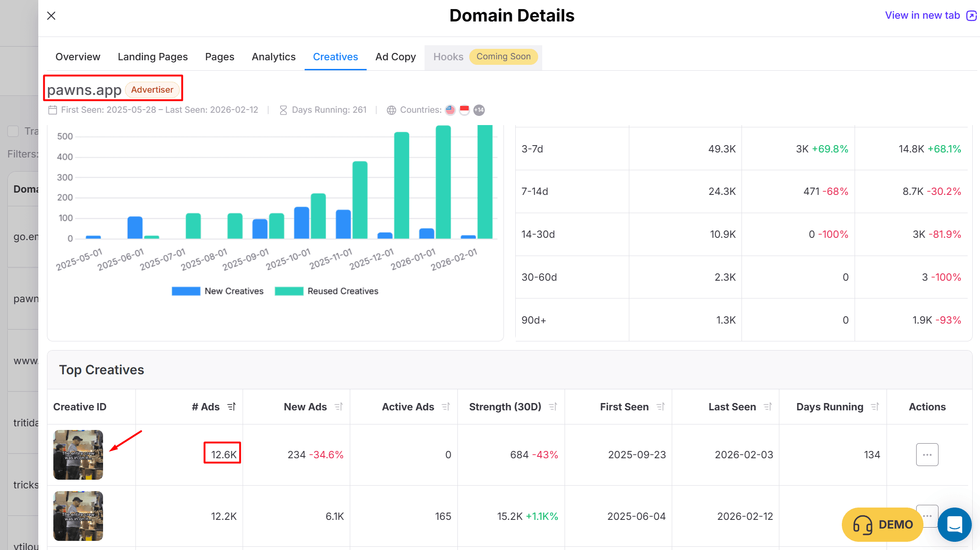Switch to the Landing Pages tab

pos(152,57)
